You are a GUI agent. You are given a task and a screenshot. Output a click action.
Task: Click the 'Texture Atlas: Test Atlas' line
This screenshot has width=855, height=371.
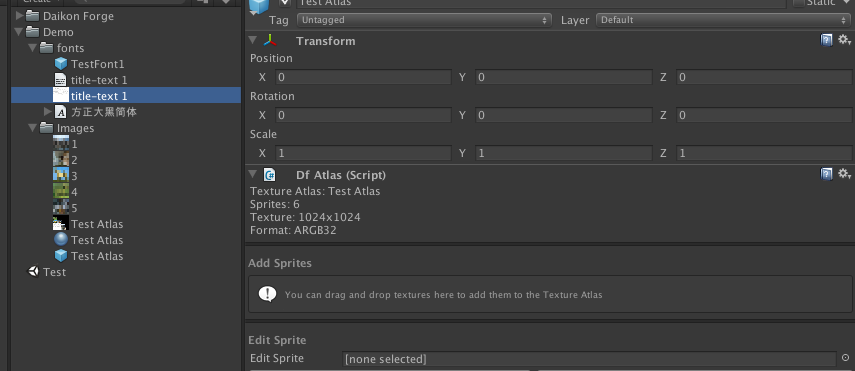coord(315,191)
